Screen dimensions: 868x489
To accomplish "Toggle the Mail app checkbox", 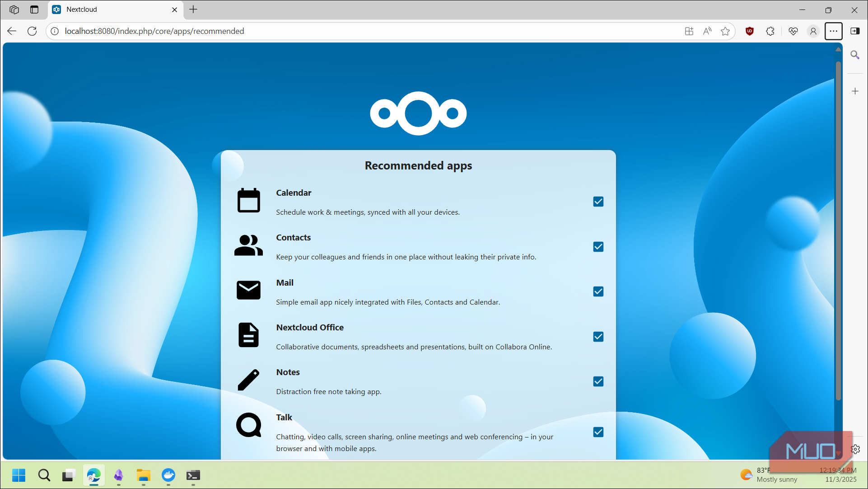I will 598,292.
